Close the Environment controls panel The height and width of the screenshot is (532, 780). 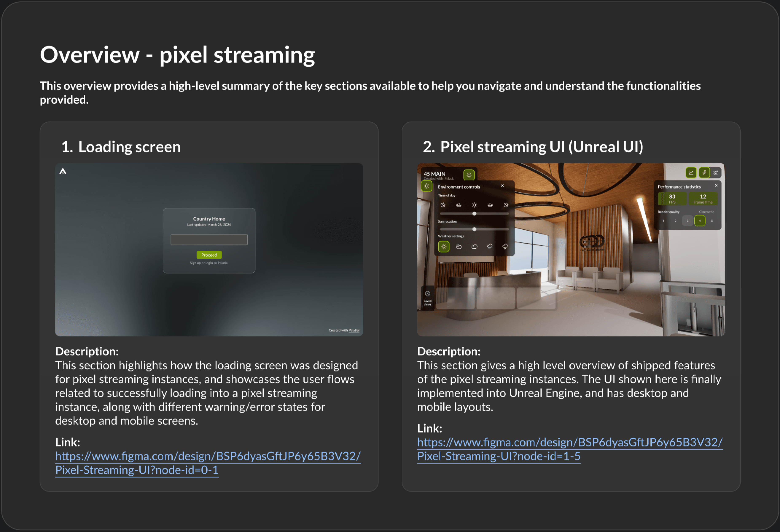coord(502,185)
